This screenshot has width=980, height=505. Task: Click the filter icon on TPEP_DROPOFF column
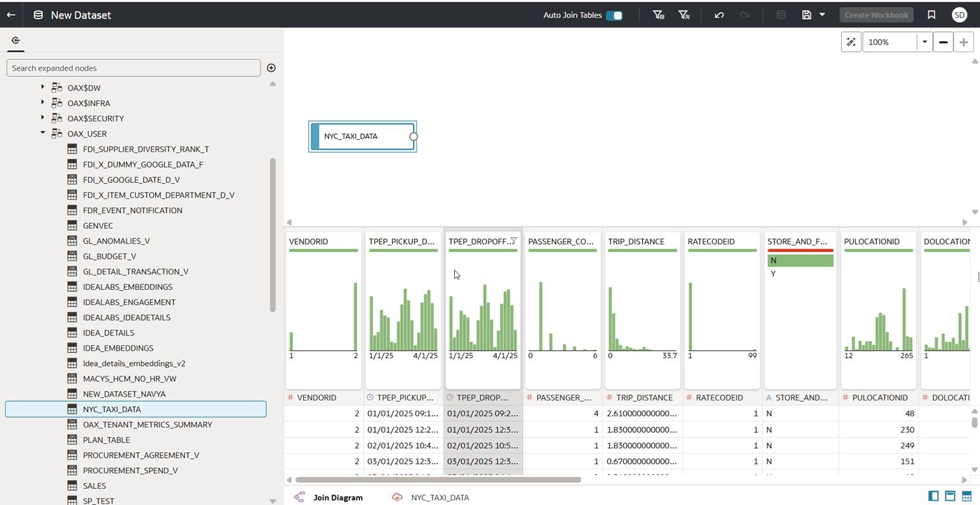pyautogui.click(x=514, y=240)
